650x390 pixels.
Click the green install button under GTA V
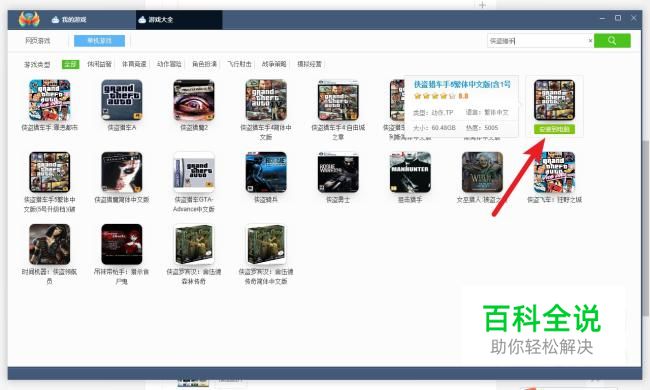[554, 129]
